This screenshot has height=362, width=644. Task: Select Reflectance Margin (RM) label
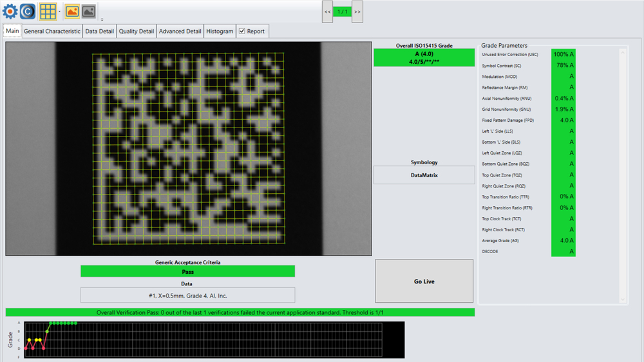coord(505,88)
